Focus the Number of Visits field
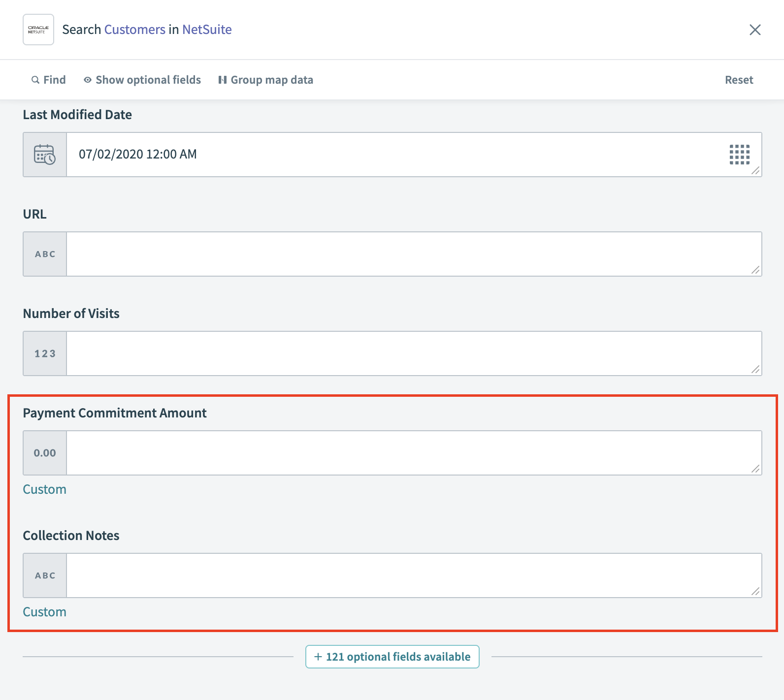 click(409, 353)
